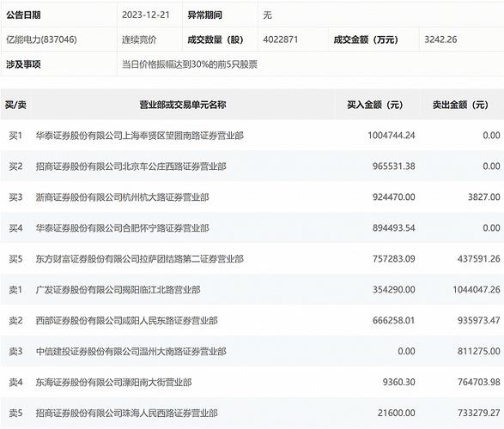Click buy amount 666258.01
504x429 pixels.
tap(394, 321)
